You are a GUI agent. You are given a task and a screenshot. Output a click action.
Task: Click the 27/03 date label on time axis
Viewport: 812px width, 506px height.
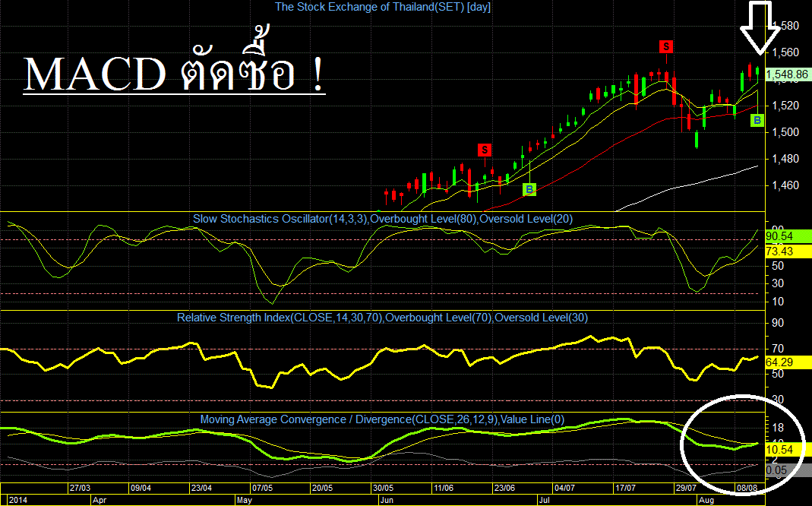[x=80, y=488]
